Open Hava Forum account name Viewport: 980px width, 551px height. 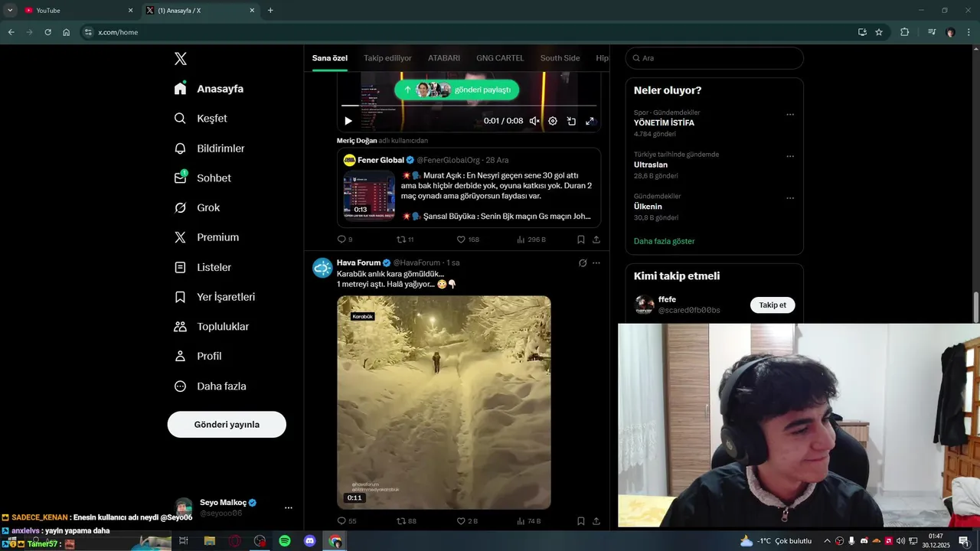358,262
